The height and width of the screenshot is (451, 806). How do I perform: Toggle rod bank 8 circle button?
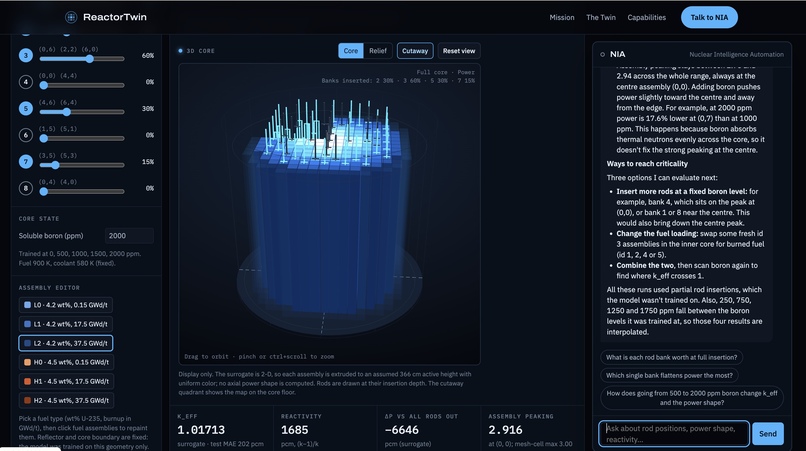click(x=26, y=188)
